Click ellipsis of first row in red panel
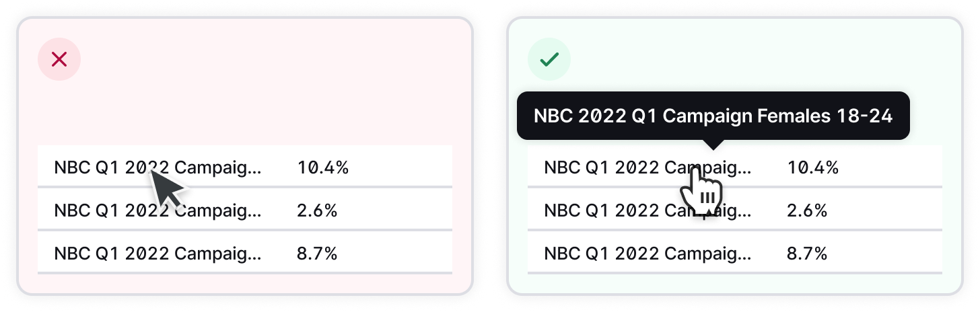Image resolution: width=980 pixels, height=312 pixels. [255, 172]
